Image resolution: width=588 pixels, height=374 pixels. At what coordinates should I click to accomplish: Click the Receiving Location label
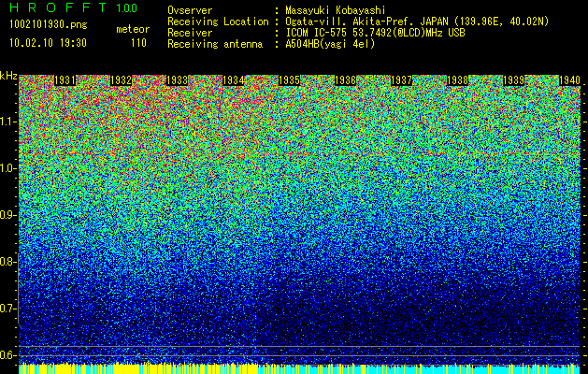[x=218, y=22]
